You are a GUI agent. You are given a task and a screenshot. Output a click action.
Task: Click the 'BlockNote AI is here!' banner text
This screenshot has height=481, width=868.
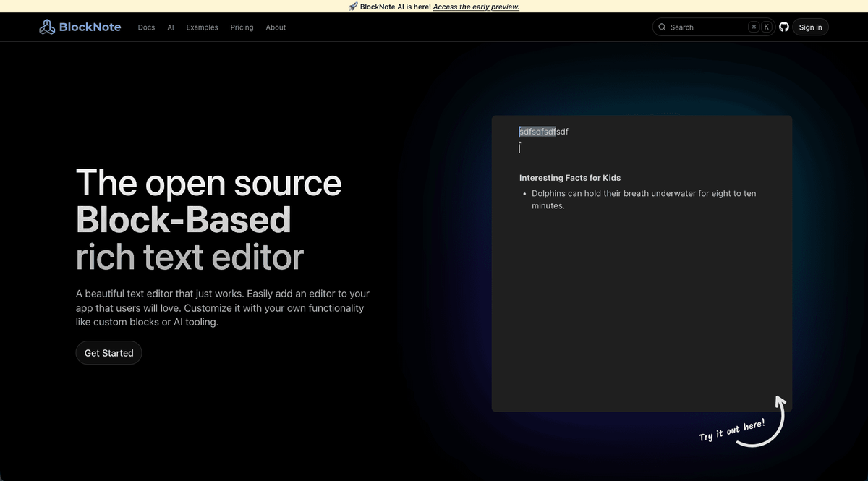pyautogui.click(x=395, y=7)
